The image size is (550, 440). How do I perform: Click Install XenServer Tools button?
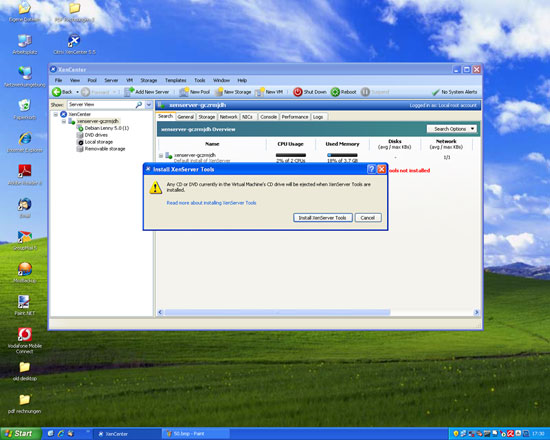323,218
